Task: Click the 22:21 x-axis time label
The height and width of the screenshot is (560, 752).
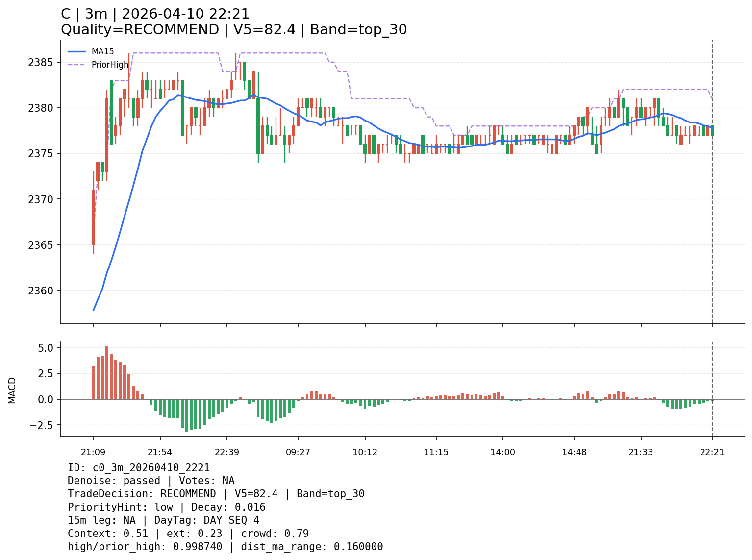Action: click(712, 452)
